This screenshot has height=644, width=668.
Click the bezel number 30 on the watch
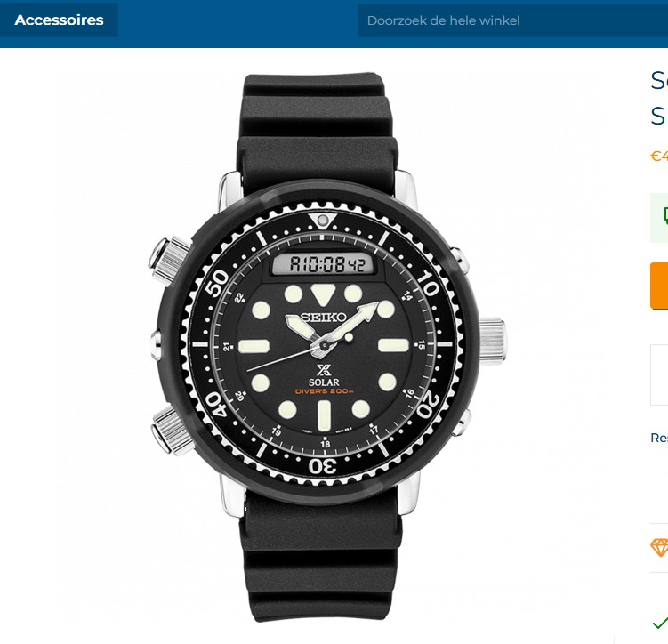323,465
